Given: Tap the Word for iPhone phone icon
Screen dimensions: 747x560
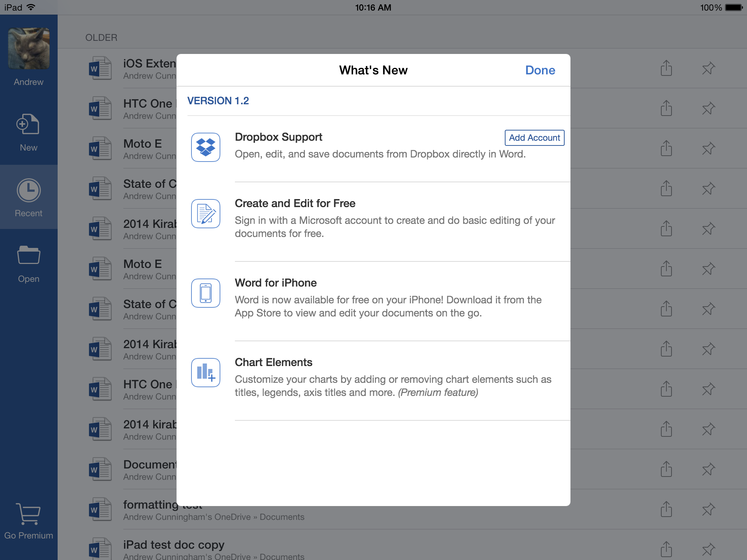Looking at the screenshot, I should coord(205,293).
